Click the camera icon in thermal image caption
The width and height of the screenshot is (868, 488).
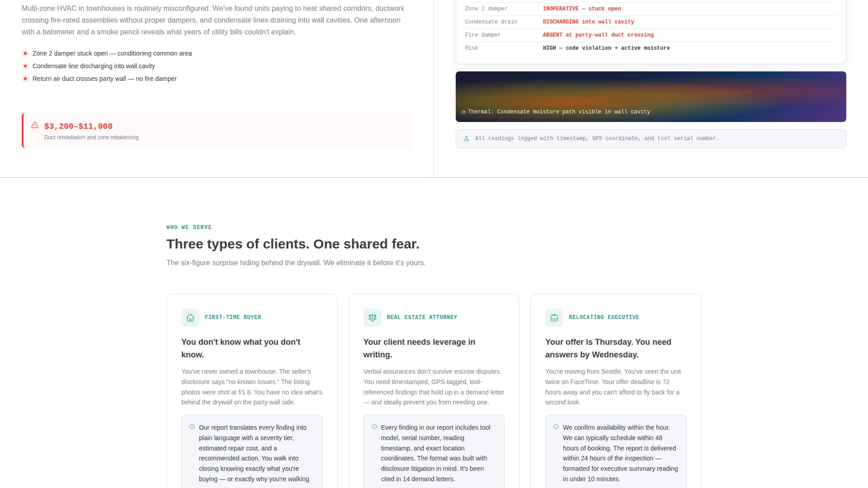(x=463, y=112)
